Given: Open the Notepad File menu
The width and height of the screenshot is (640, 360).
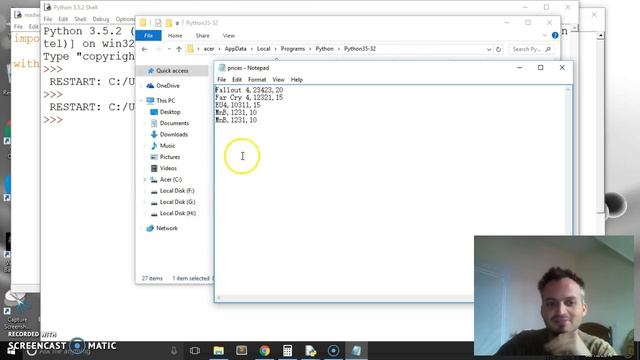Looking at the screenshot, I should pos(222,80).
